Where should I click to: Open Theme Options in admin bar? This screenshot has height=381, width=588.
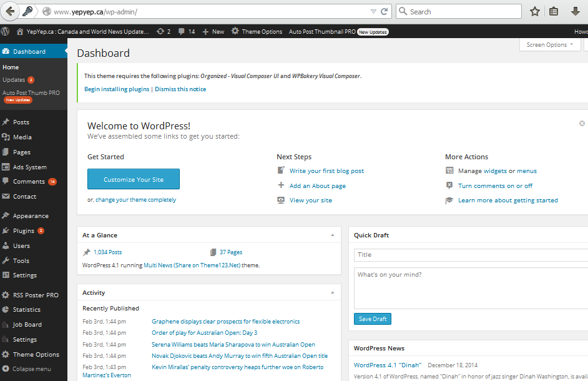(x=257, y=31)
